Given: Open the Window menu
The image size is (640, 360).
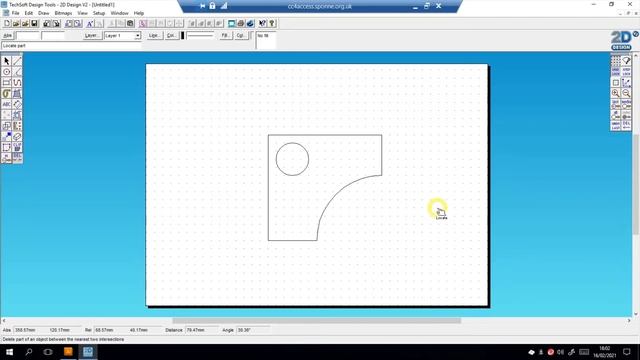Looking at the screenshot, I should 119,13.
